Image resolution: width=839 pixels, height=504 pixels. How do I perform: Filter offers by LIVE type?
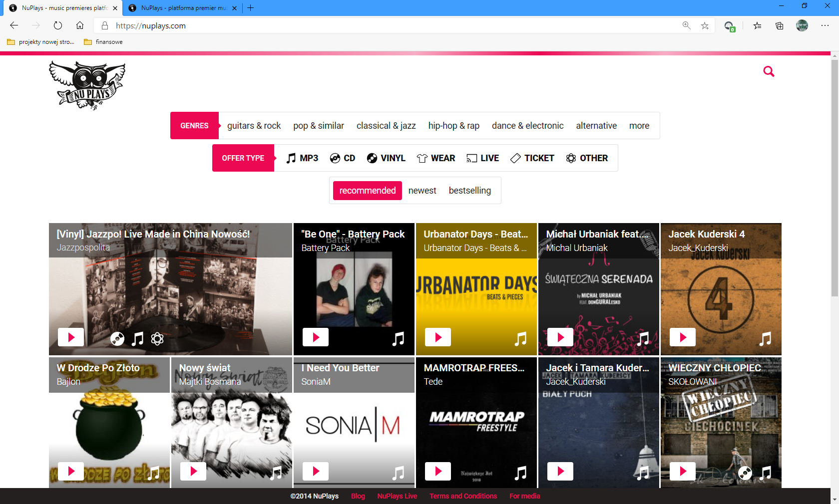tap(483, 158)
